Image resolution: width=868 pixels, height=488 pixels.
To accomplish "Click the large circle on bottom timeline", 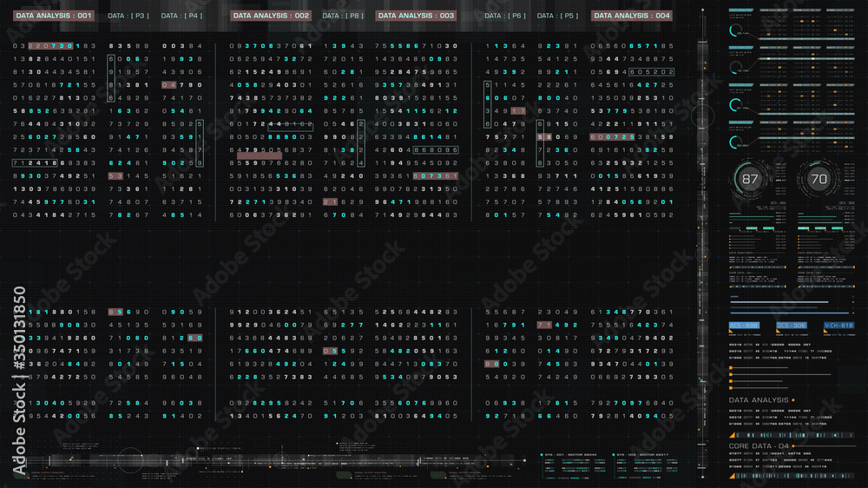I will click(x=131, y=460).
